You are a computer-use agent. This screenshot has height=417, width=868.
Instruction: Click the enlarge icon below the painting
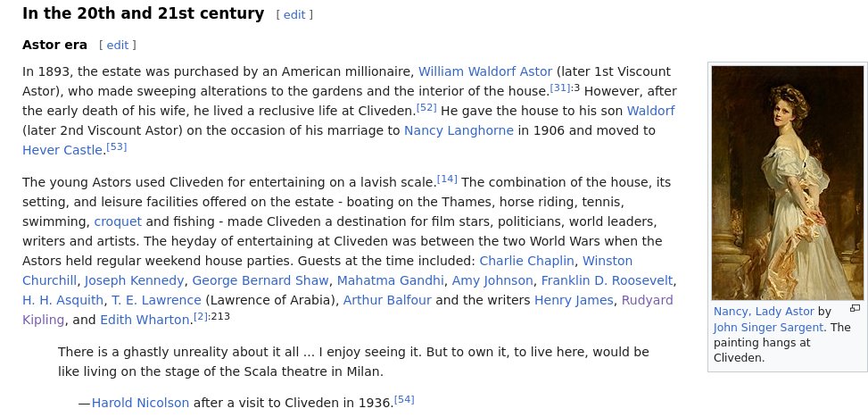pyautogui.click(x=855, y=308)
